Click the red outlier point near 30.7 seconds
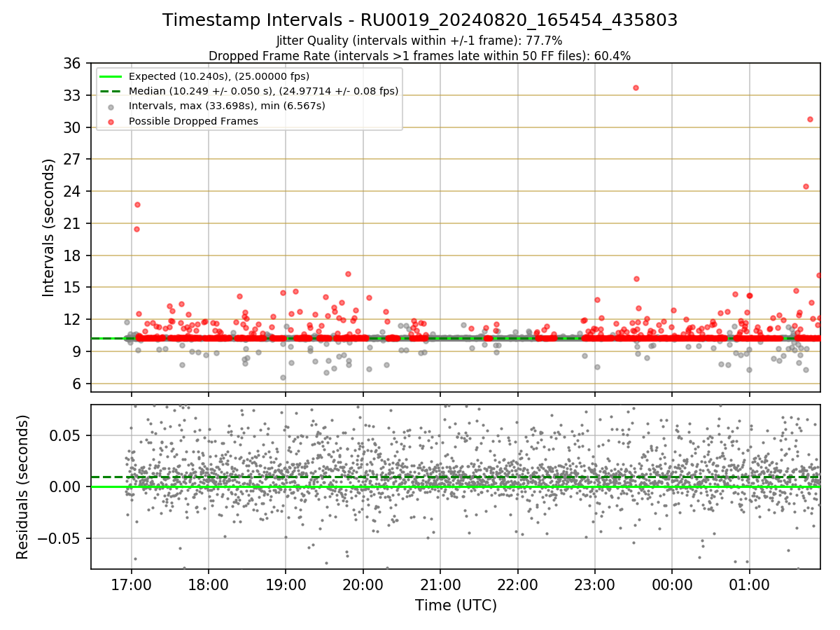Viewport: 840px width, 630px height. (810, 119)
